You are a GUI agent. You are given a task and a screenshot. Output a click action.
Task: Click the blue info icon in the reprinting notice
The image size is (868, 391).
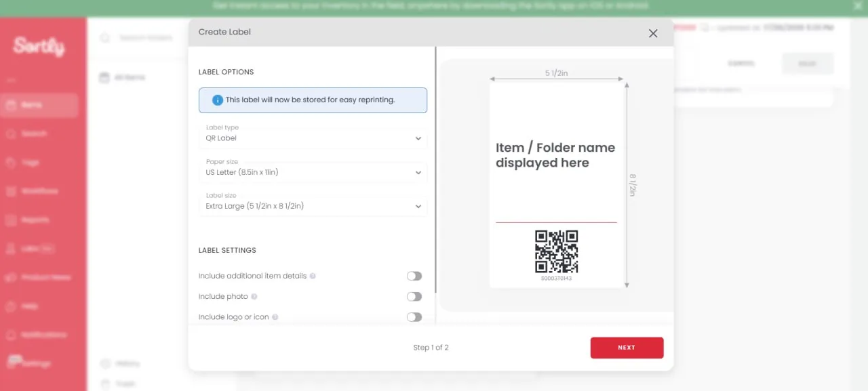point(218,100)
